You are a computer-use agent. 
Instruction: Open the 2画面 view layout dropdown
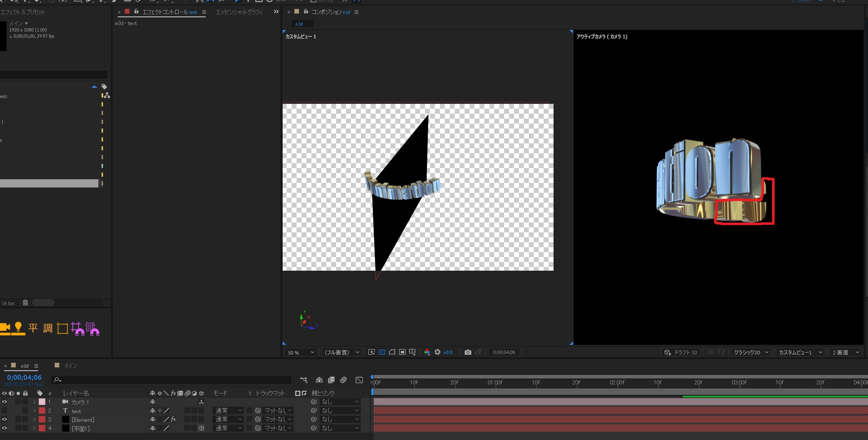[x=845, y=352]
